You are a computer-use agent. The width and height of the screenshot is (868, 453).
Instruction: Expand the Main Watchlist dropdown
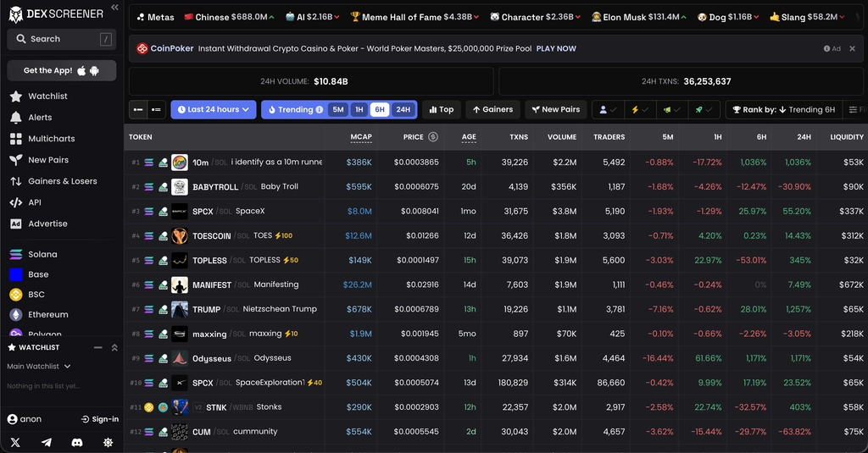[x=39, y=366]
